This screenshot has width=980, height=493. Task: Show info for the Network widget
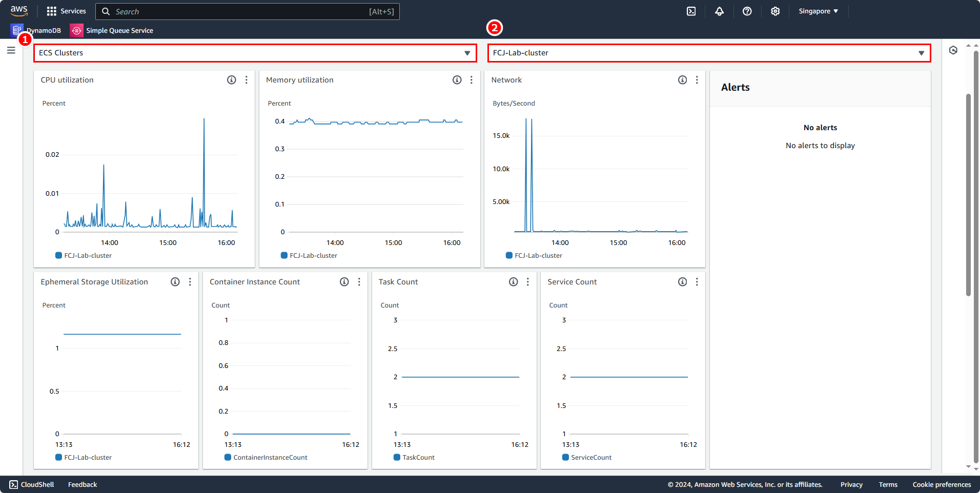pyautogui.click(x=683, y=80)
